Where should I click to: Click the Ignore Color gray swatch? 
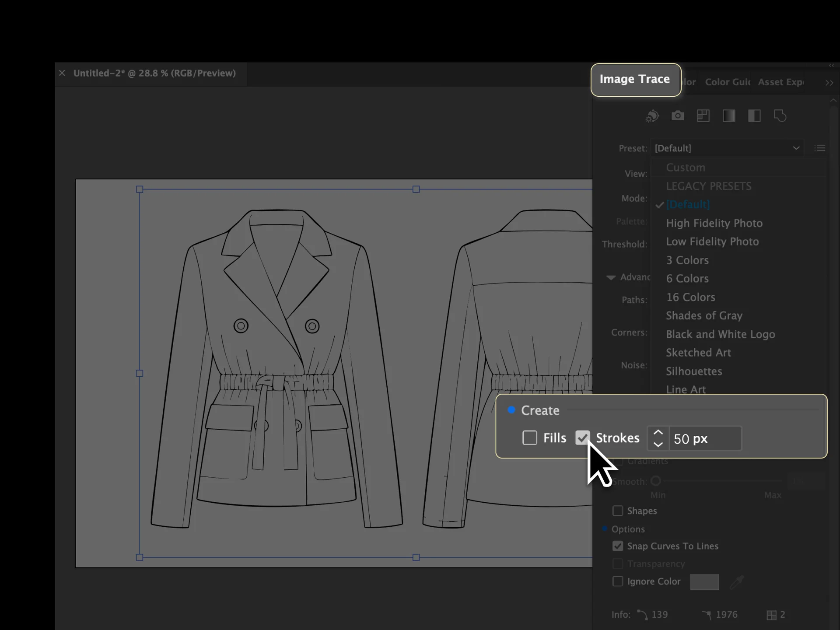click(x=704, y=582)
